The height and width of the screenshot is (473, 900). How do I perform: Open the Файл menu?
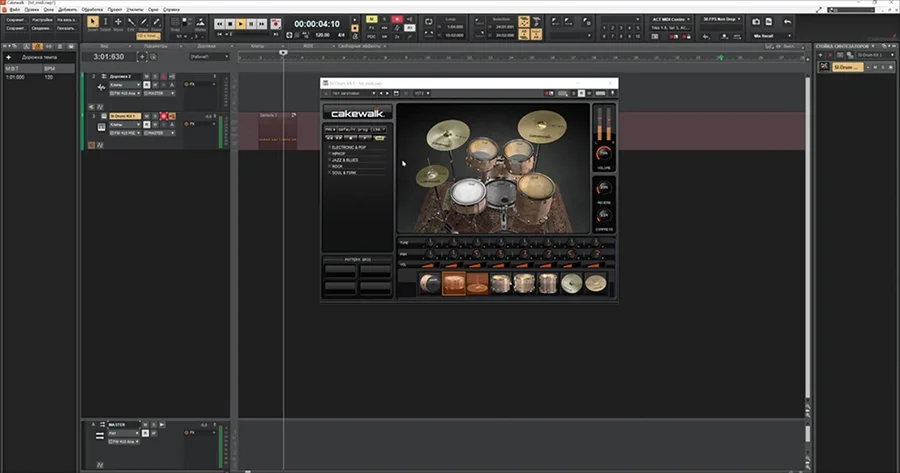[15, 10]
